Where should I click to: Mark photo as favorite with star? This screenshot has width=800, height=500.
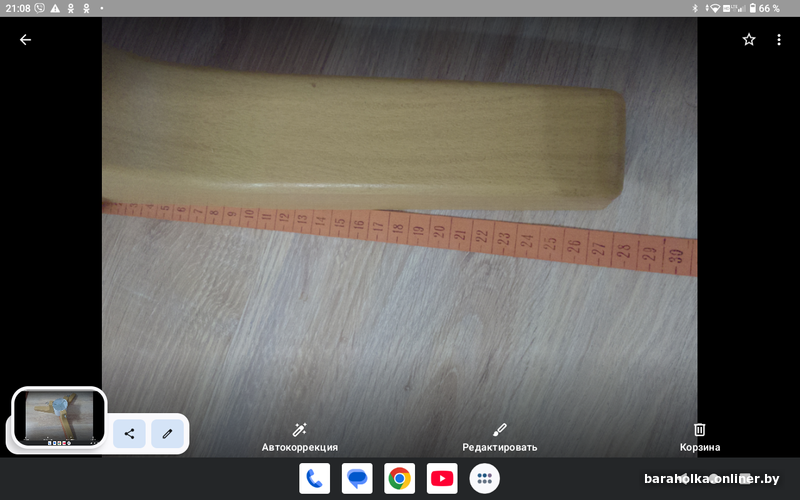[748, 40]
